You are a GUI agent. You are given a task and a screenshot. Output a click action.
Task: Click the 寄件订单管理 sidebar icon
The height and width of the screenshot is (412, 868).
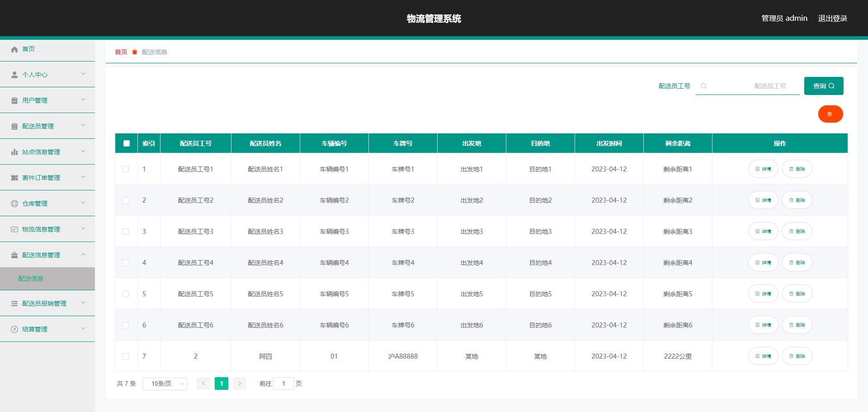click(x=14, y=178)
